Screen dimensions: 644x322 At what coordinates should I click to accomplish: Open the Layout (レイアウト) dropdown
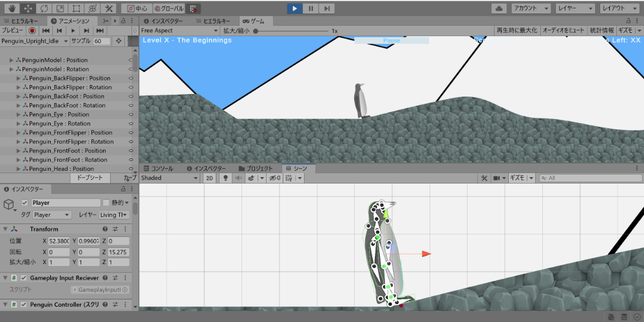[619, 8]
